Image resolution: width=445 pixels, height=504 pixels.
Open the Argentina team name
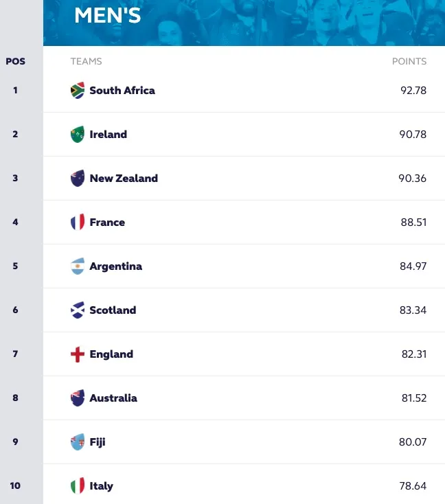click(x=116, y=266)
